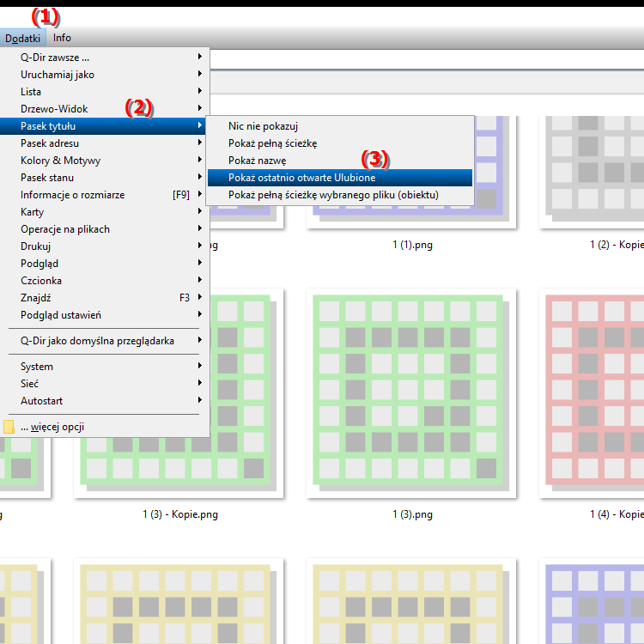Select the '1 (2) - Kopie' gray thumbnail
The image size is (644, 644).
point(592,172)
